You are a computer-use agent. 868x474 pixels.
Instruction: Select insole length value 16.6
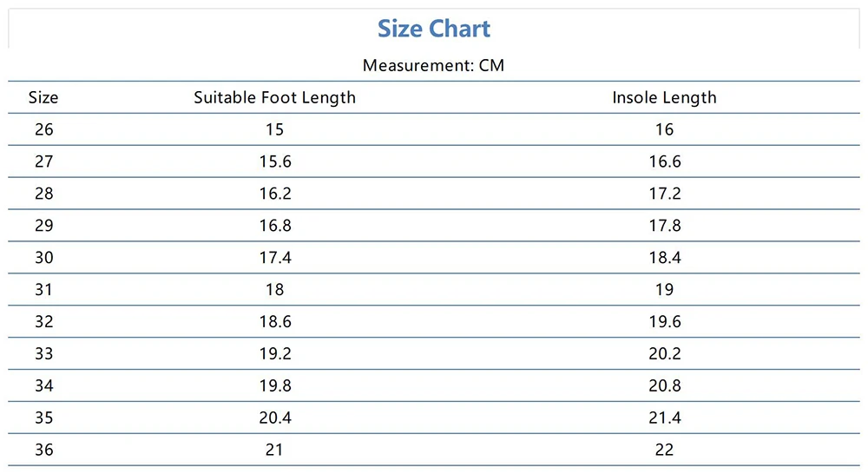(x=664, y=161)
